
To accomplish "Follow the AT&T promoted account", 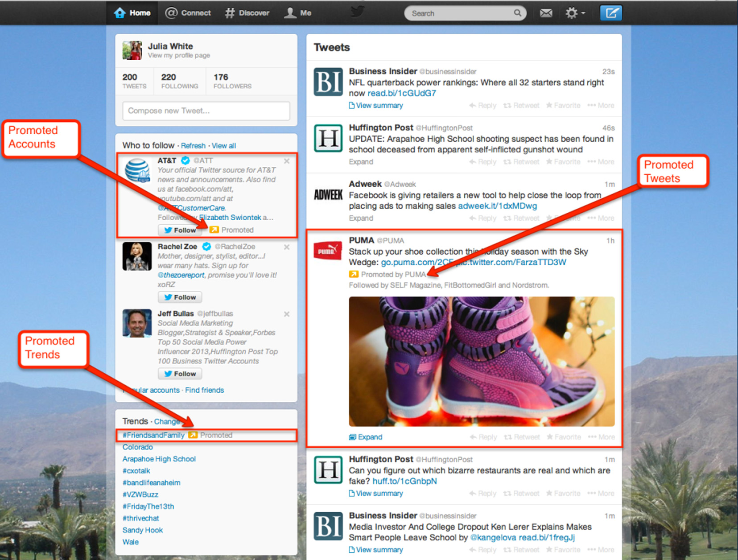I will [x=180, y=230].
